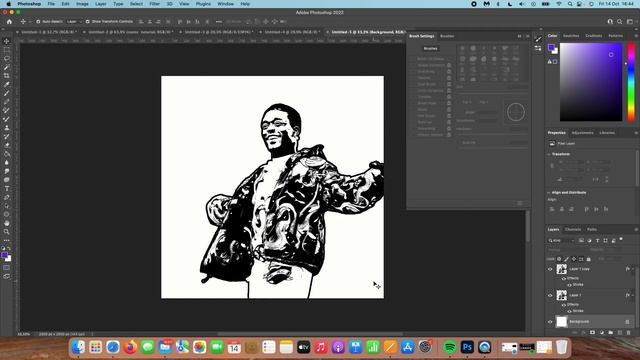
Task: Switch to the Swatches tab
Action: click(x=571, y=36)
